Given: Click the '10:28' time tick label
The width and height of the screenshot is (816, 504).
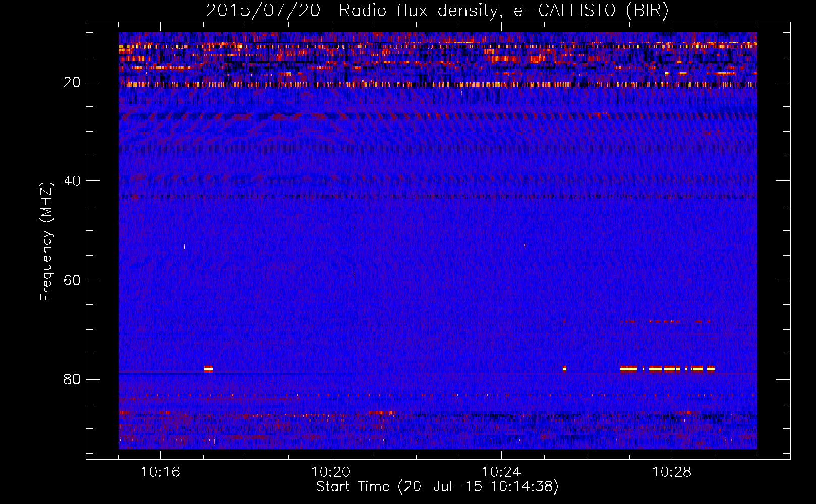Looking at the screenshot, I should (672, 472).
